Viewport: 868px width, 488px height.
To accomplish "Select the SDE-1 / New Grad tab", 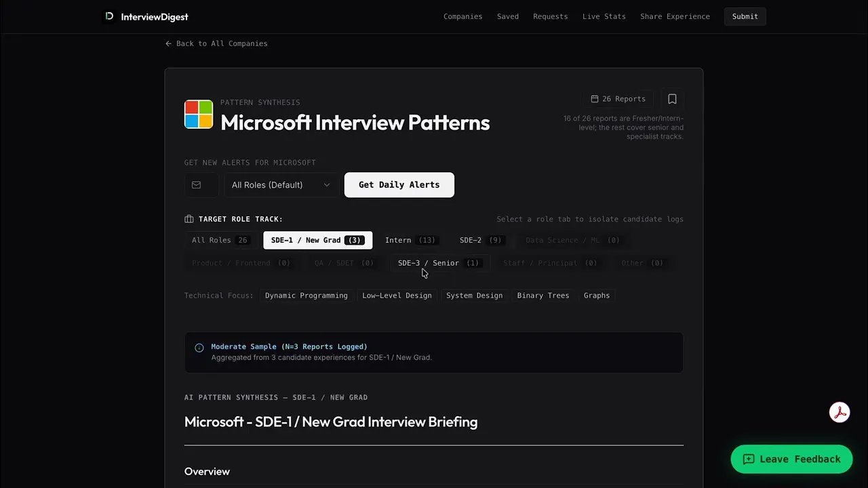I will 317,240.
